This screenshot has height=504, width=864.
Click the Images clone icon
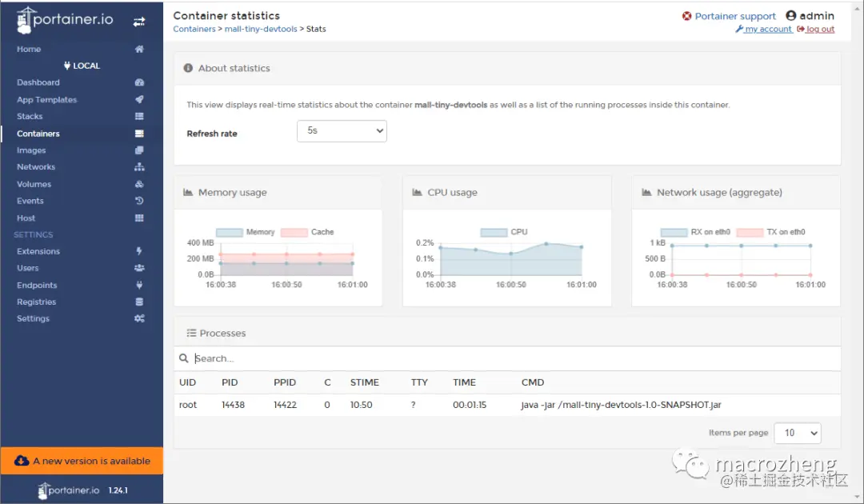click(139, 150)
